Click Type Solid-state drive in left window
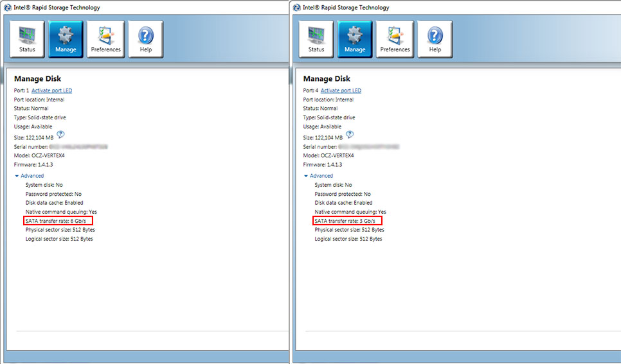621x364 pixels. pos(40,117)
